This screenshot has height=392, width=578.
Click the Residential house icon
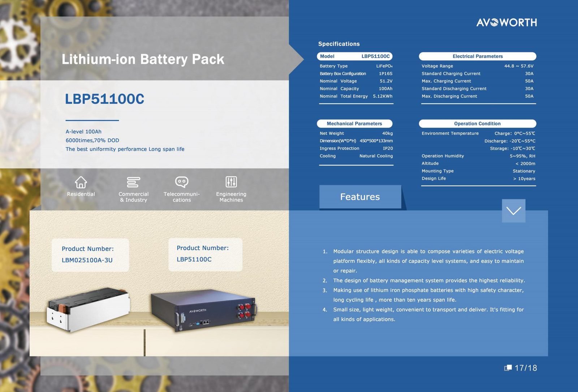click(x=81, y=182)
